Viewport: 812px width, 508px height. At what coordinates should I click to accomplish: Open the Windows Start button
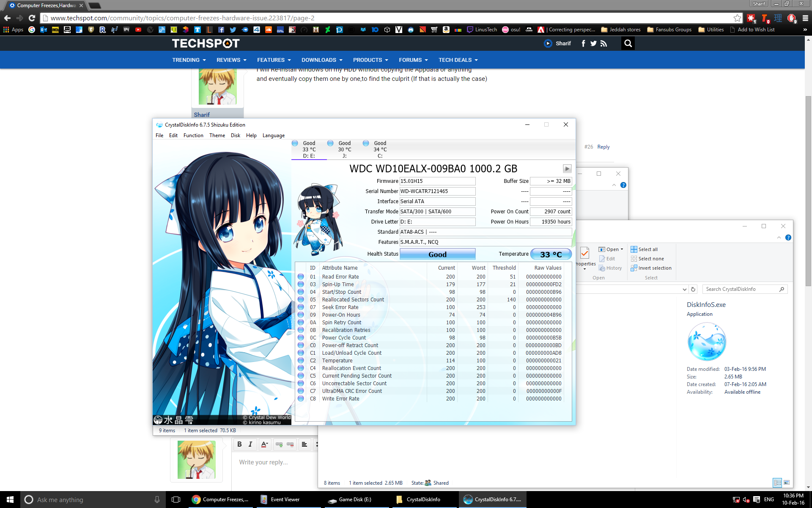click(x=10, y=500)
